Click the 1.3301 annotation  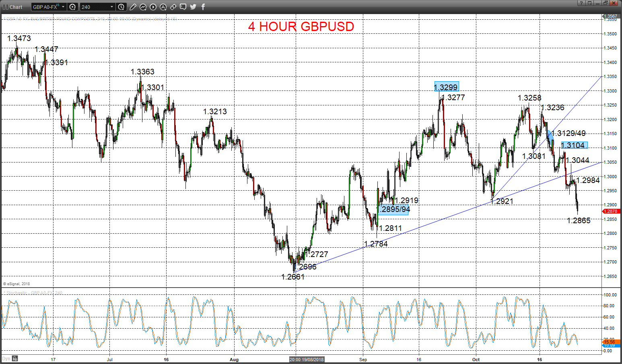coord(152,87)
